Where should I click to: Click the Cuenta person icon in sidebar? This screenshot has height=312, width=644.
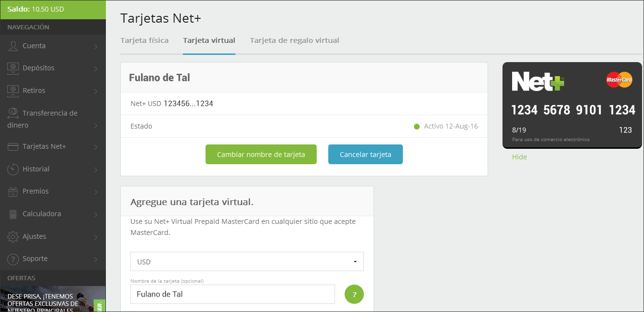click(x=13, y=46)
